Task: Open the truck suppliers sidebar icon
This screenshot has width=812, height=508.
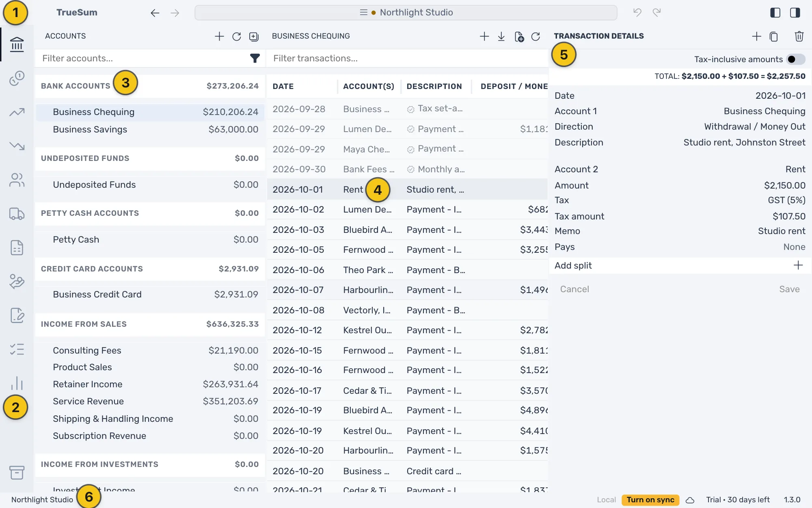Action: [x=17, y=214]
